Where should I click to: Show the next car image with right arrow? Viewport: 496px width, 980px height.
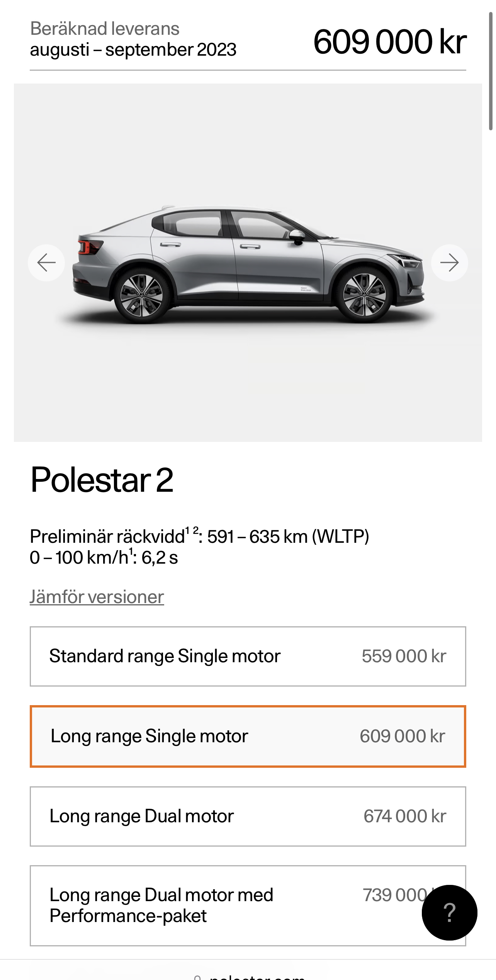450,263
